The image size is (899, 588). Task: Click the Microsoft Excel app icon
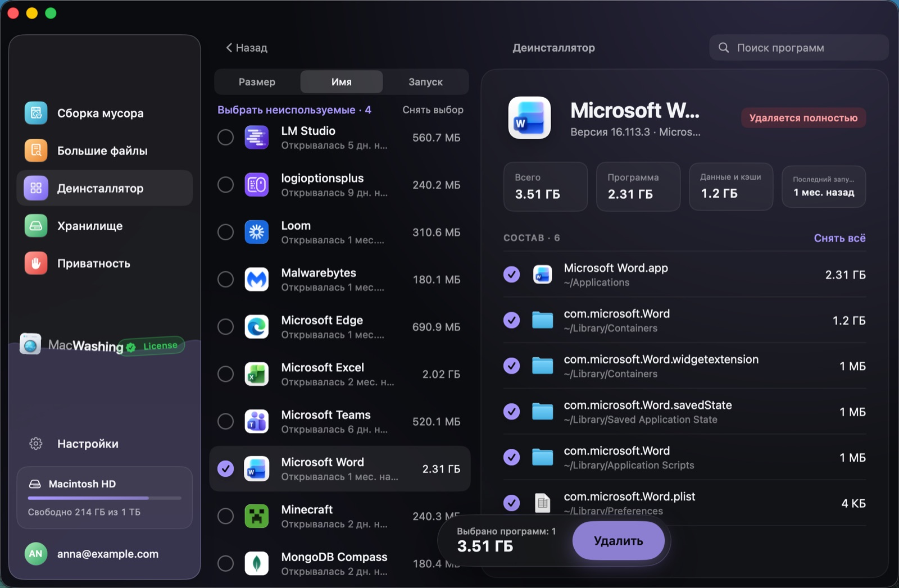[257, 374]
